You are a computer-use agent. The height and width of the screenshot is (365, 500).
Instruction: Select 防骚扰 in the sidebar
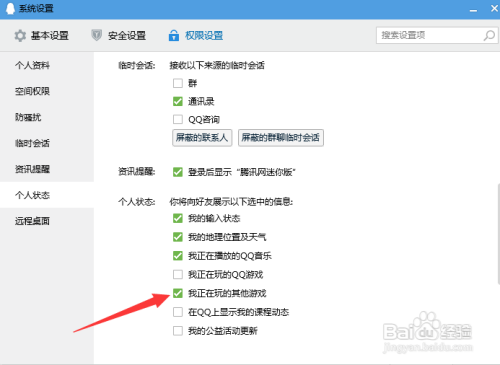click(x=47, y=117)
